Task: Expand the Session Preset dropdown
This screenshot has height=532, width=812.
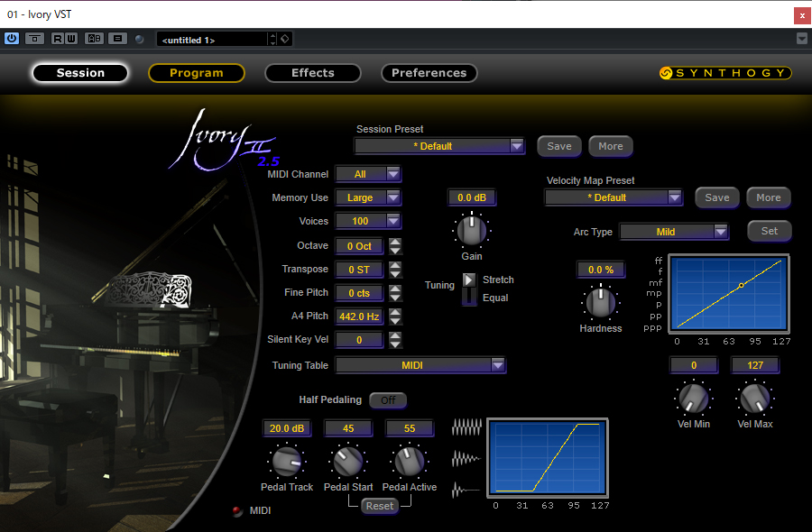Action: pos(439,146)
